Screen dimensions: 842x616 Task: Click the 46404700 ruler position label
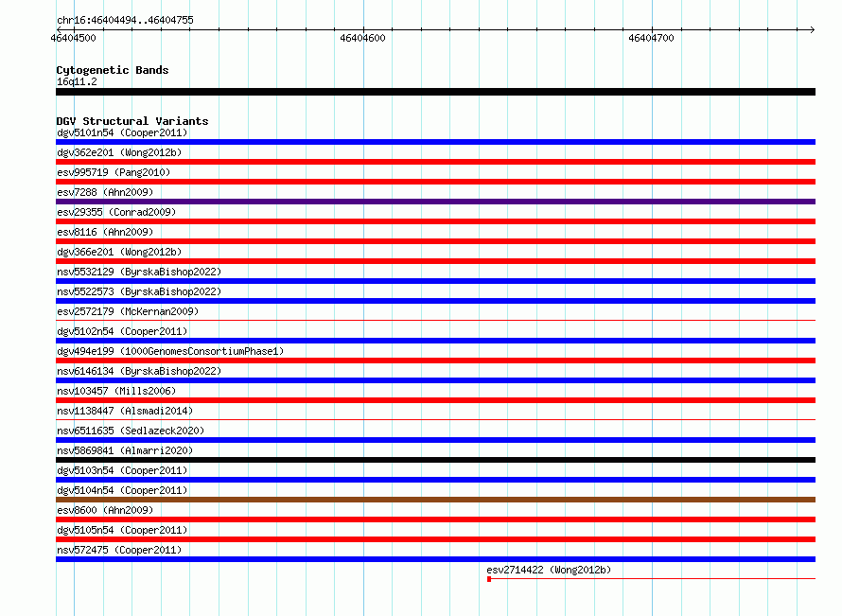tap(651, 38)
